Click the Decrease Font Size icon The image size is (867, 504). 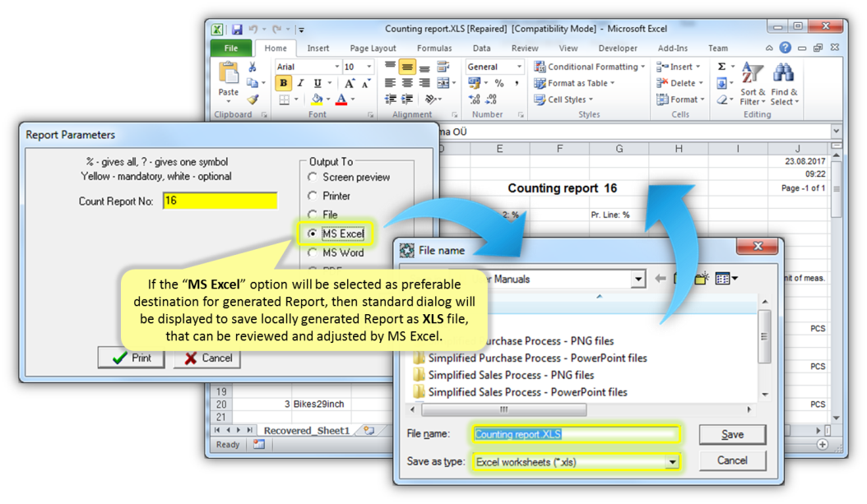click(366, 83)
